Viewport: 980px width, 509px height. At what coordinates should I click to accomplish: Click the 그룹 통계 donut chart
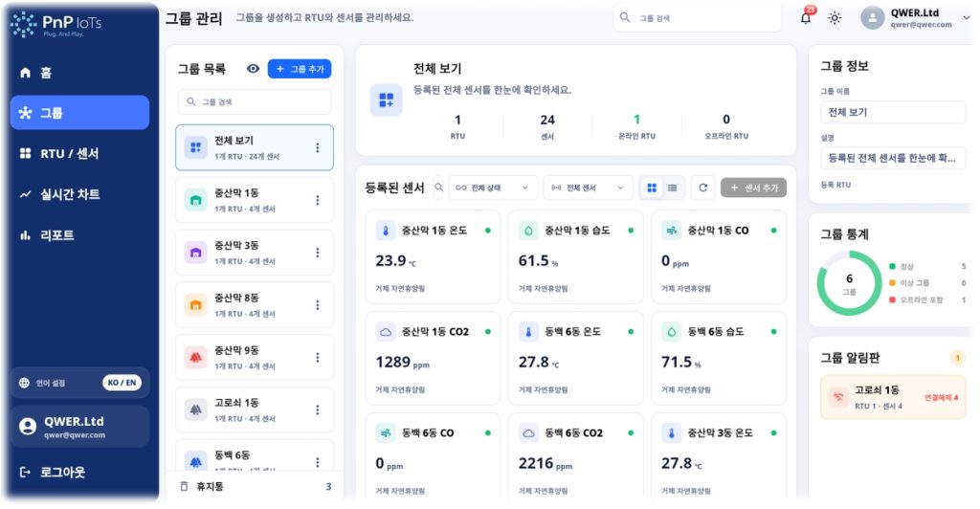(849, 283)
